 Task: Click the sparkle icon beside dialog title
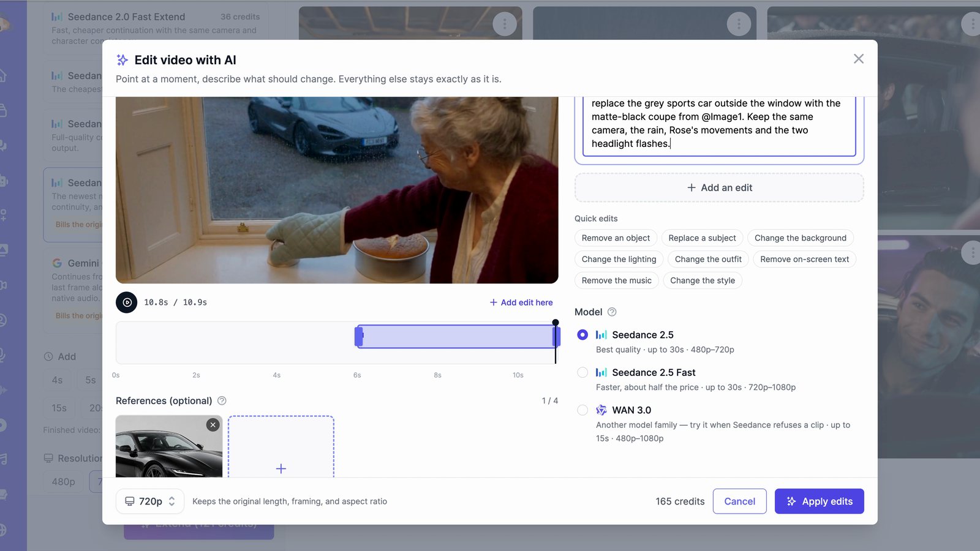pos(123,60)
